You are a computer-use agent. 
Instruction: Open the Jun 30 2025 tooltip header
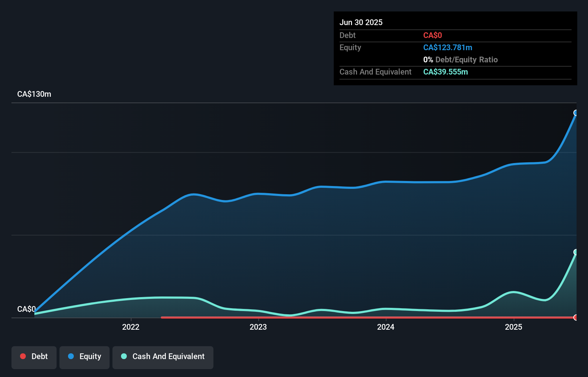coord(361,22)
